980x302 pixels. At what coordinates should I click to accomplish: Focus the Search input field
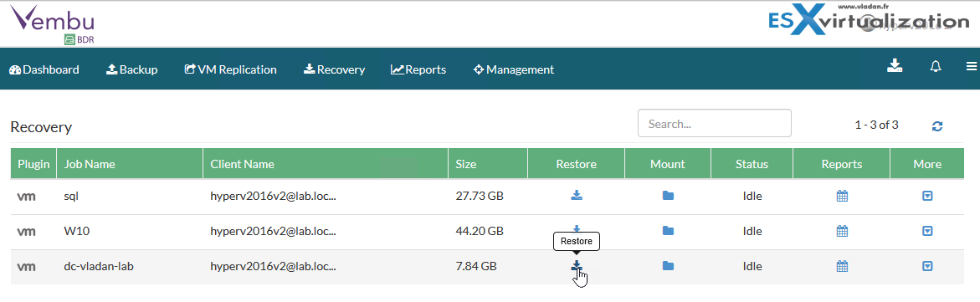point(715,123)
